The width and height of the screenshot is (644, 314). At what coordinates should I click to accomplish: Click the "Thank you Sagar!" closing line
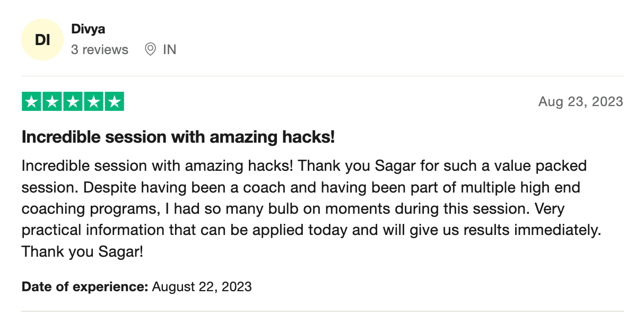pyautogui.click(x=82, y=252)
